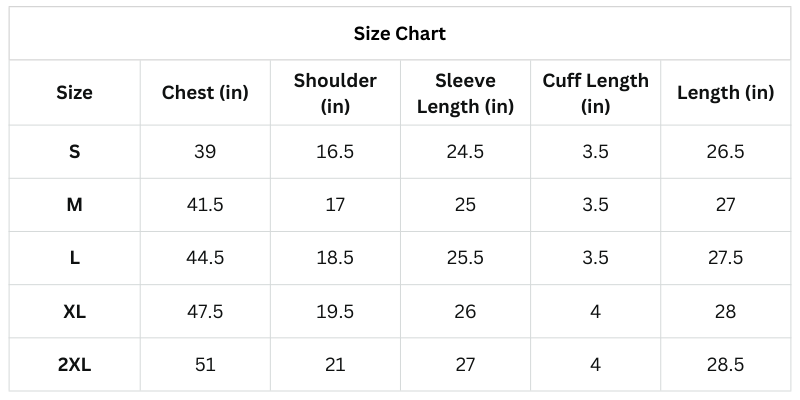This screenshot has height=400, width=800.
Task: Click the chest value 39
Action: click(x=205, y=152)
